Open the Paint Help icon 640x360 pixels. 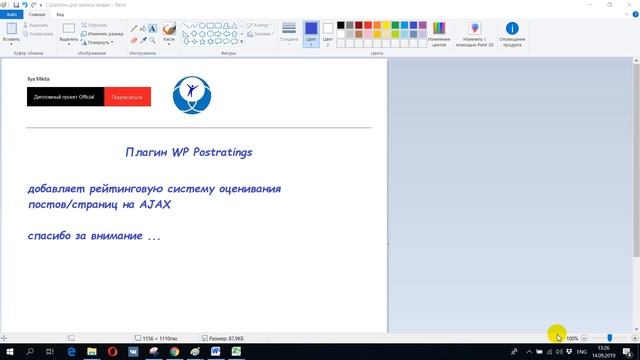coord(635,14)
